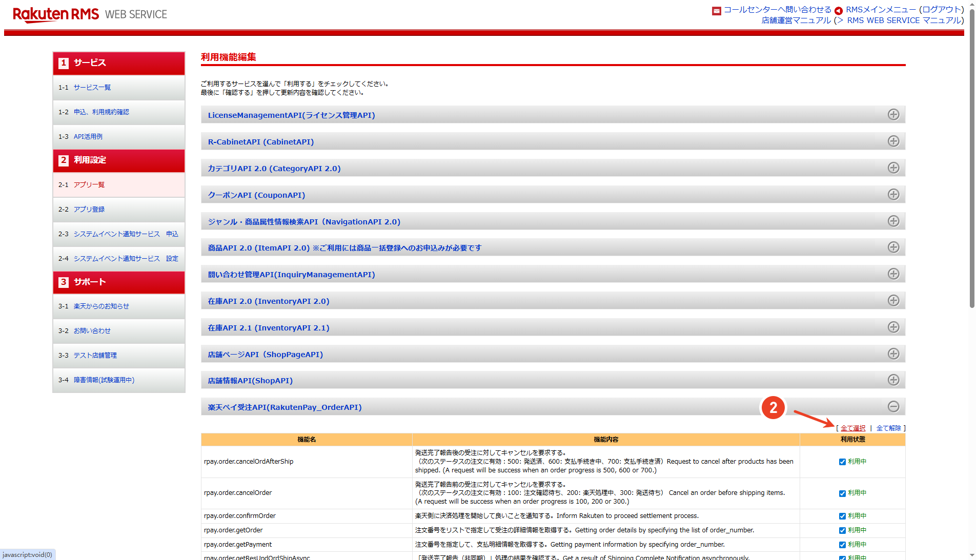Click the red RMS main menu arrow icon

click(839, 11)
